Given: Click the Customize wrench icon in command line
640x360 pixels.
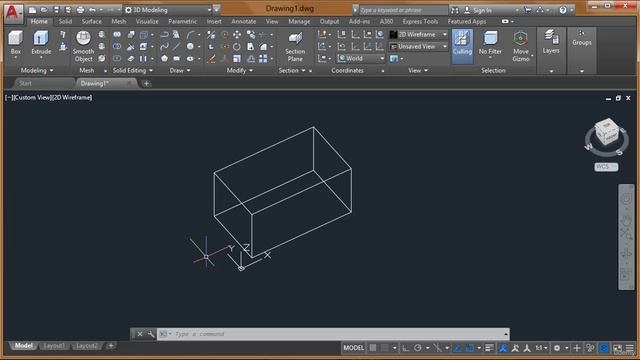Looking at the screenshot, I should tap(151, 334).
